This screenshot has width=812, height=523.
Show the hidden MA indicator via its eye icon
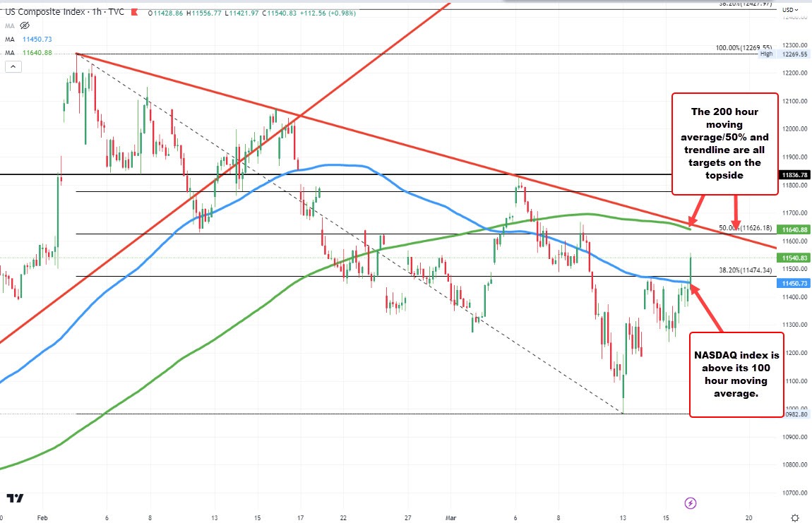(24, 25)
